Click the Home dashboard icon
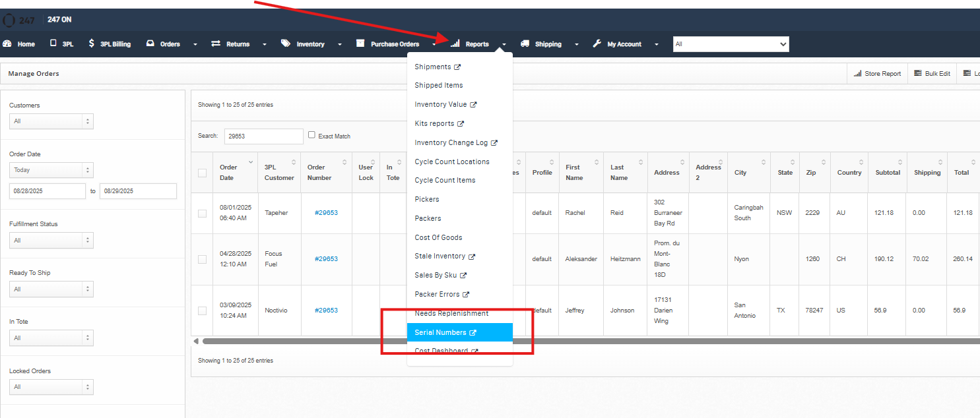 (x=7, y=44)
